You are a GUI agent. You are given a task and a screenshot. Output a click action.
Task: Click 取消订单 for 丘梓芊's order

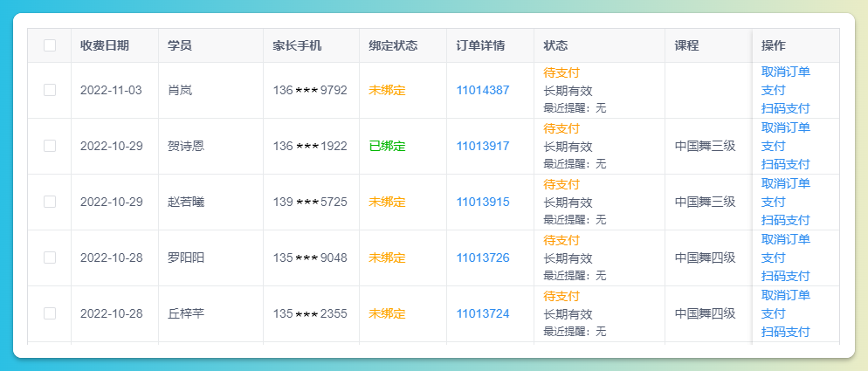tap(786, 296)
